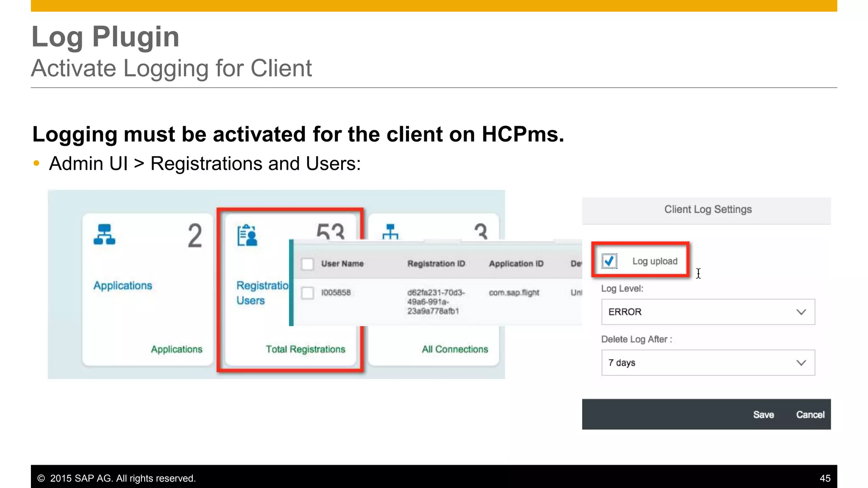The width and height of the screenshot is (868, 488).
Task: Click registration ID d62fa231-70d3 cell
Action: click(x=436, y=302)
